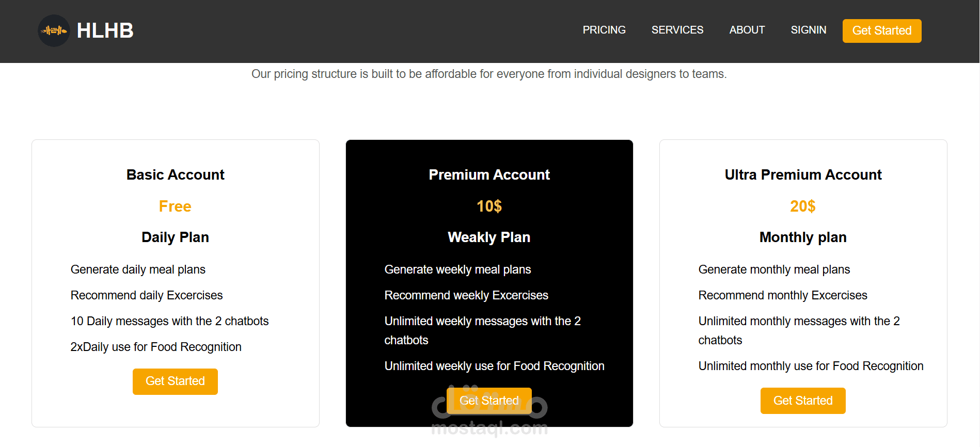The height and width of the screenshot is (447, 980).
Task: Open the ABOUT navigation link
Action: pyautogui.click(x=747, y=30)
